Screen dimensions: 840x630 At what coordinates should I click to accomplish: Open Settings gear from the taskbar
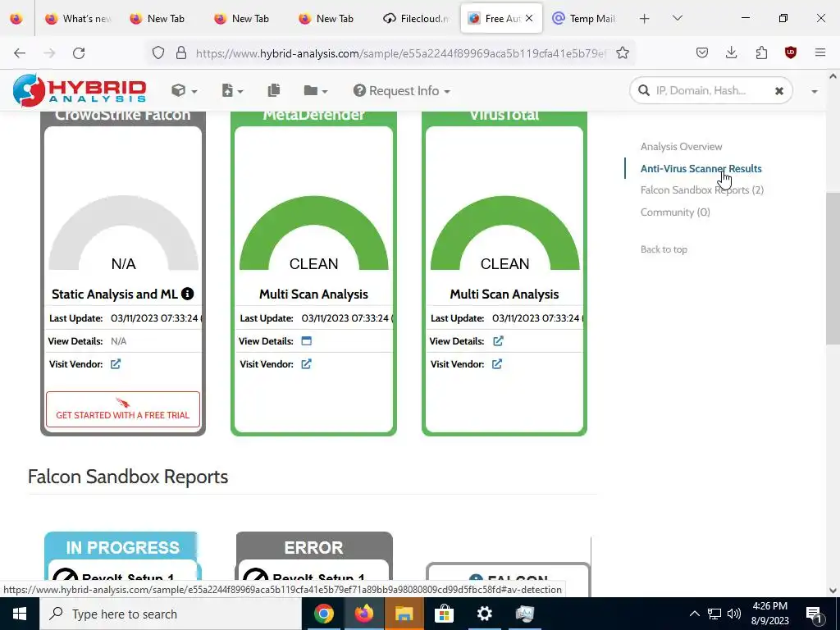(x=484, y=614)
